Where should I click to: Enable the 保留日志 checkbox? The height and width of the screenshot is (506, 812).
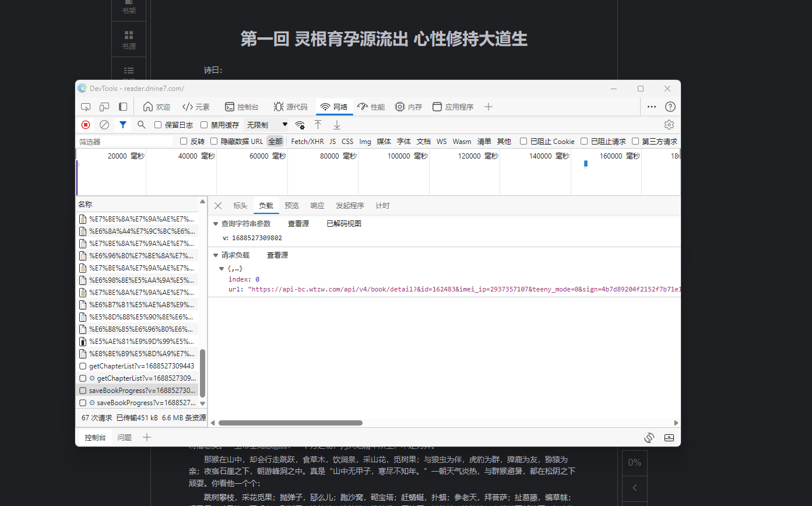click(157, 124)
